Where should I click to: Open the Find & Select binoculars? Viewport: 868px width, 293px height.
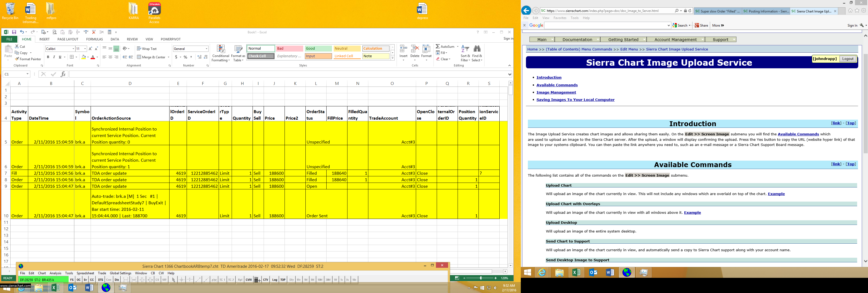point(477,49)
